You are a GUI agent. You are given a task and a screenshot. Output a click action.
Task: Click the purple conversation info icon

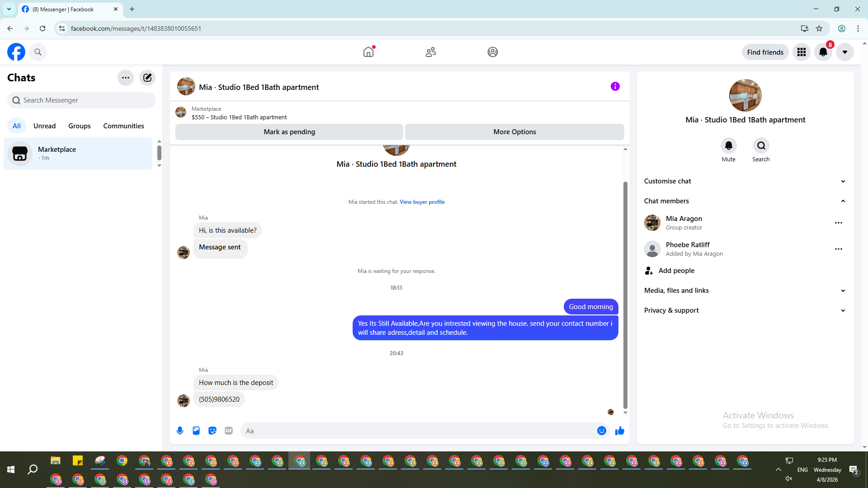[615, 86]
